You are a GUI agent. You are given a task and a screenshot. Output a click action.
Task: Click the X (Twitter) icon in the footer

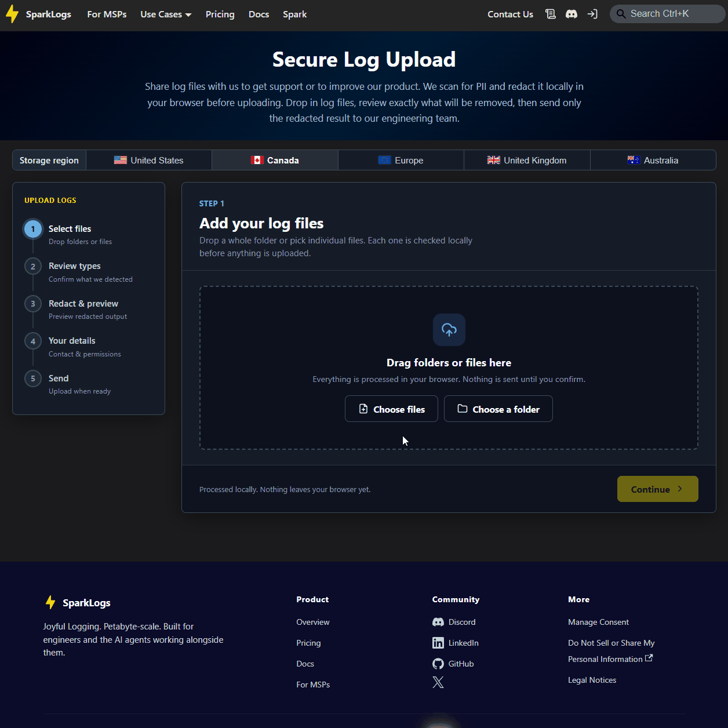pyautogui.click(x=438, y=682)
